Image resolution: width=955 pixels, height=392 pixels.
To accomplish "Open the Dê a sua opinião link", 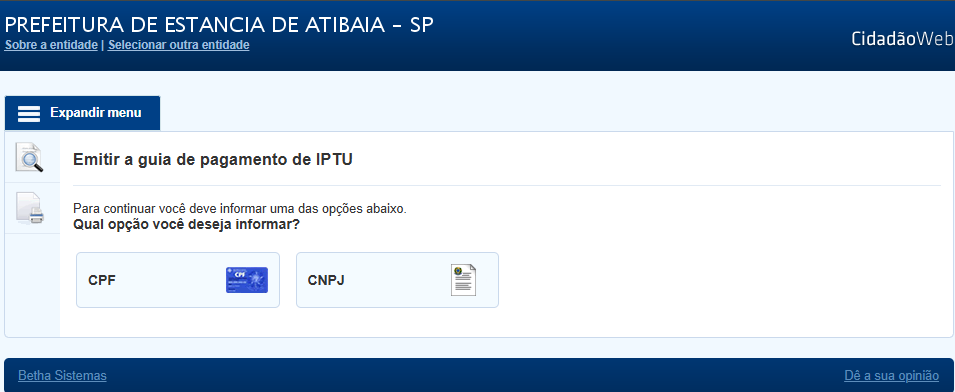I will coord(891,376).
